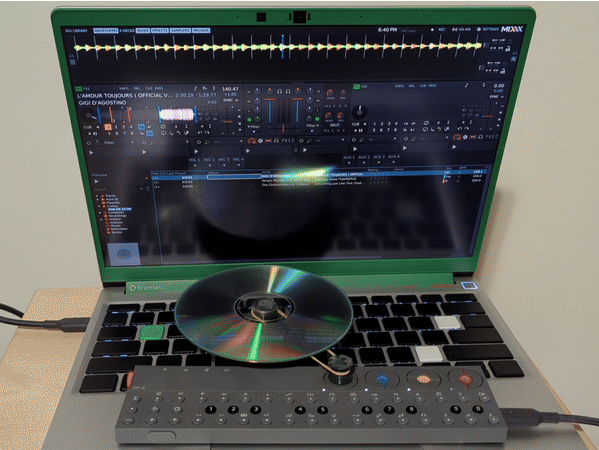Click the FX2 unit headphone icon
The image size is (599, 450).
click(x=480, y=136)
